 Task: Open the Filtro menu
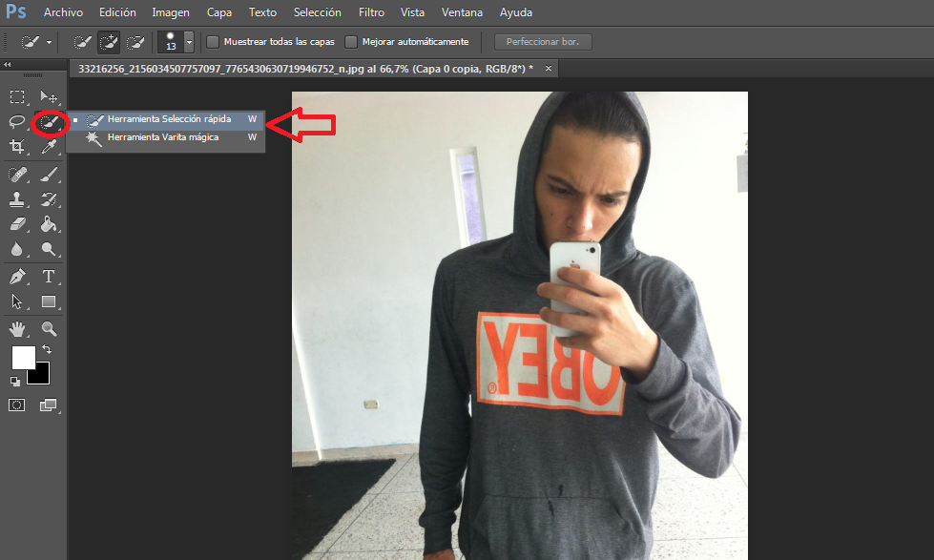click(x=371, y=12)
